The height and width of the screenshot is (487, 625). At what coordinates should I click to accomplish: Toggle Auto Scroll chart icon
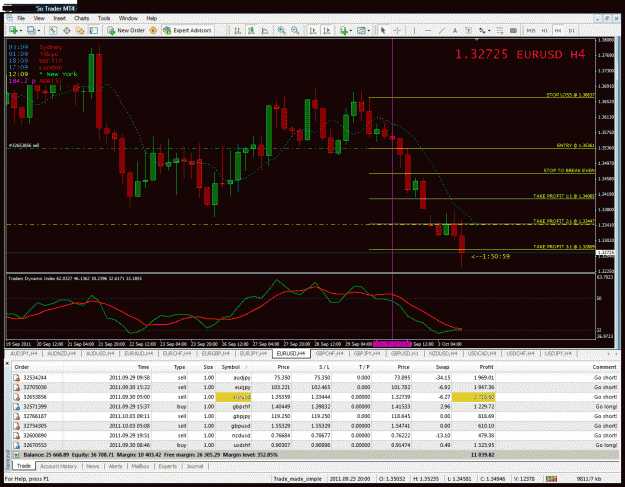pyautogui.click(x=313, y=31)
